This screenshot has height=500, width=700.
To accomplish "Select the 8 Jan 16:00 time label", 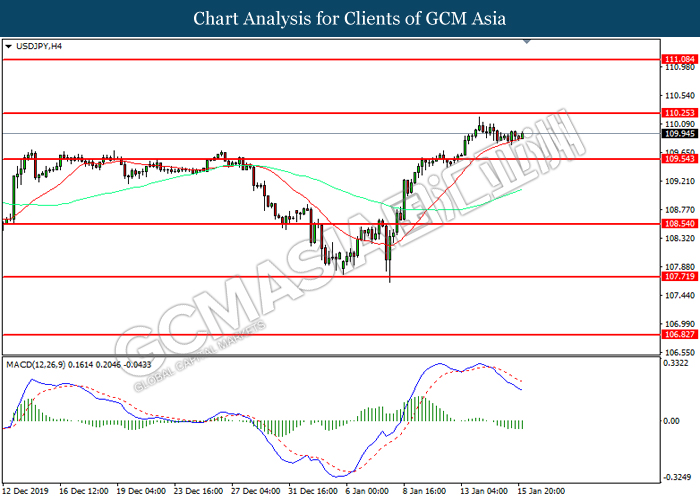I will (424, 491).
